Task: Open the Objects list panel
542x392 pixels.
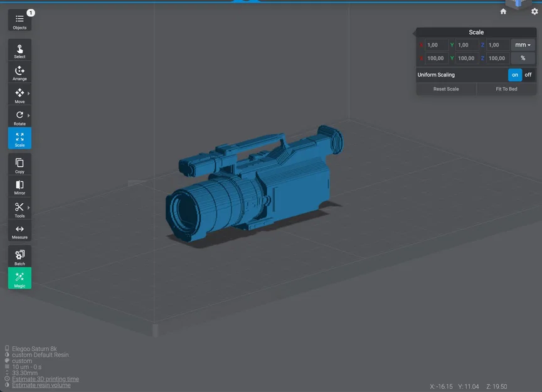Action: [x=19, y=21]
